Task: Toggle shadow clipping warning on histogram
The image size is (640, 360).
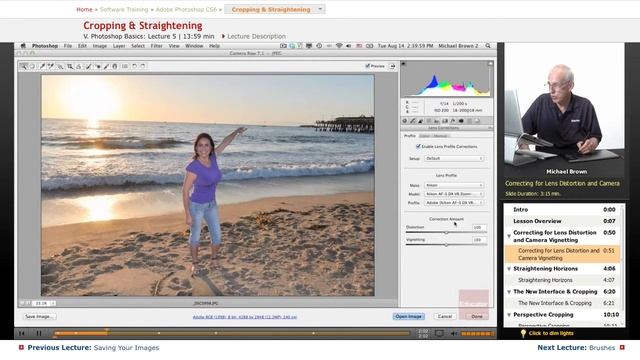Action: (x=404, y=64)
